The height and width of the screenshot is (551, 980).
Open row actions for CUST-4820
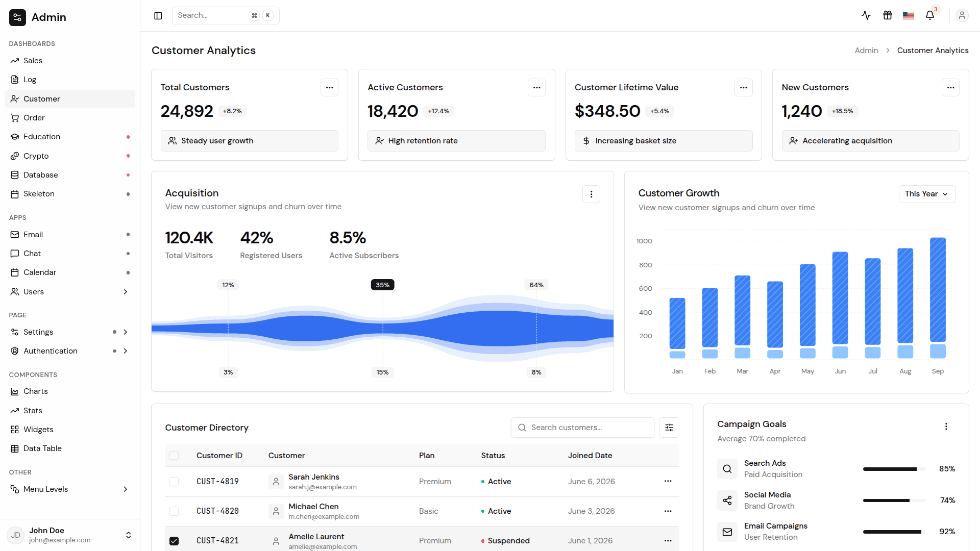click(668, 511)
